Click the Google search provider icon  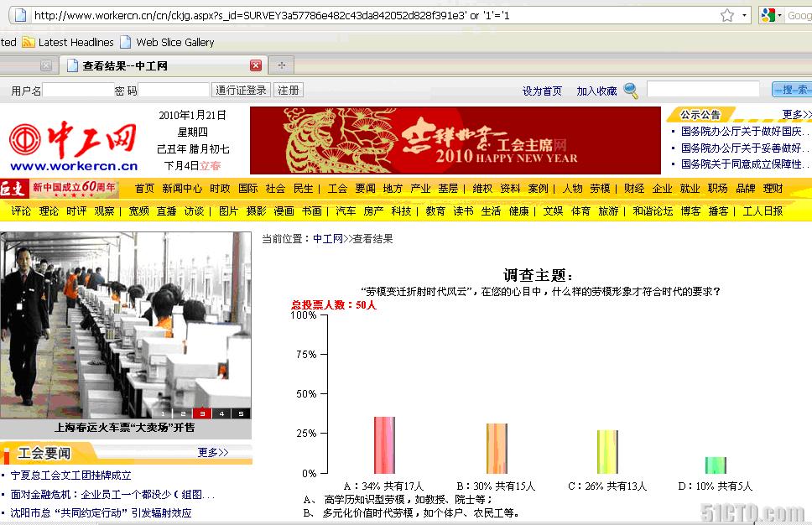tap(768, 14)
